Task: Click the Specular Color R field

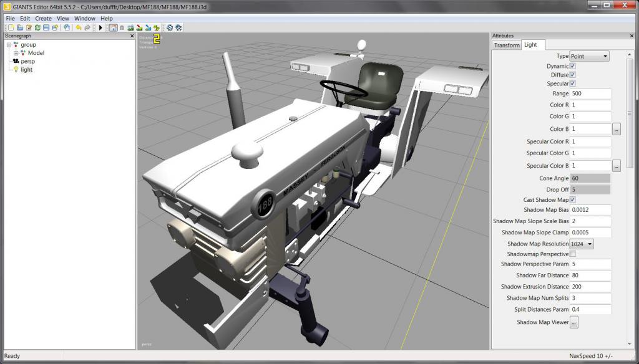Action: click(590, 141)
